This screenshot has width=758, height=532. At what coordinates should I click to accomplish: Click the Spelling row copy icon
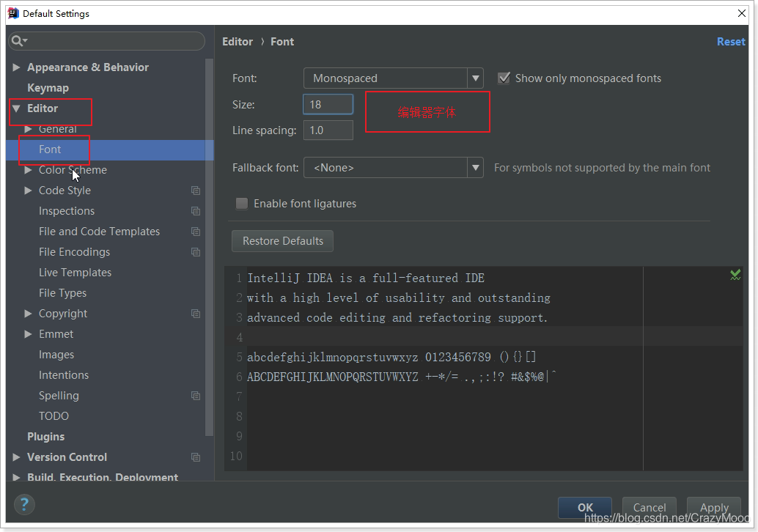pyautogui.click(x=196, y=396)
